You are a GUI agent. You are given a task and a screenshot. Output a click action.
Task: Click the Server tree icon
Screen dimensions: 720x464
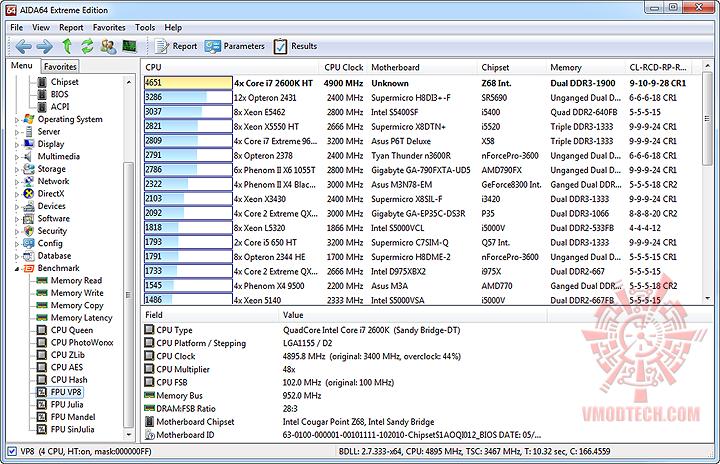pos(28,131)
